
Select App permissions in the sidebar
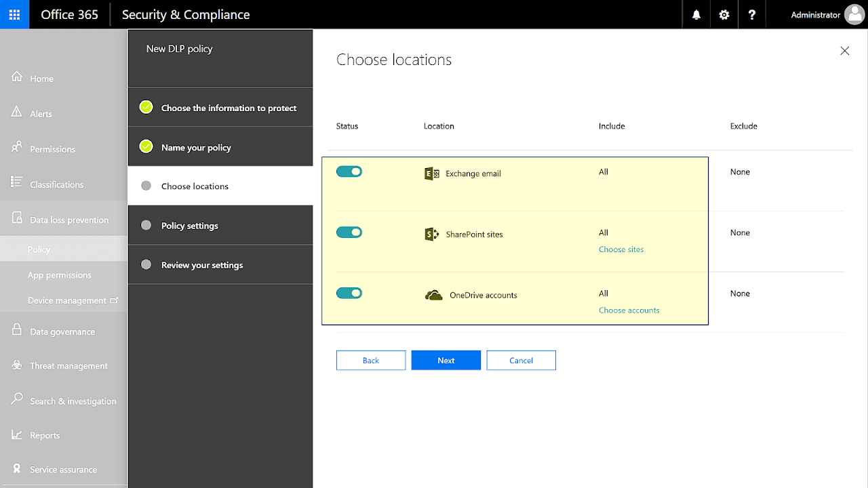(60, 275)
